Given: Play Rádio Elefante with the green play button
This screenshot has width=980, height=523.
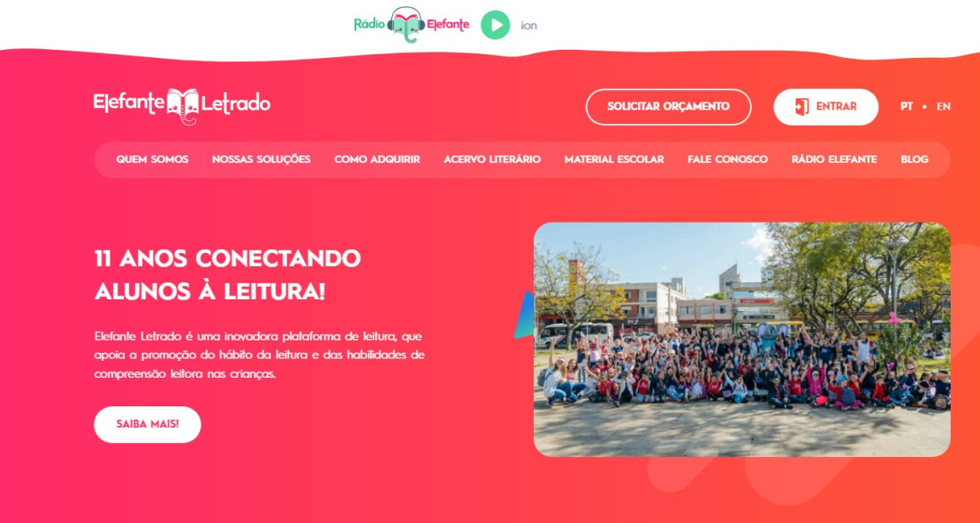Looking at the screenshot, I should (495, 25).
